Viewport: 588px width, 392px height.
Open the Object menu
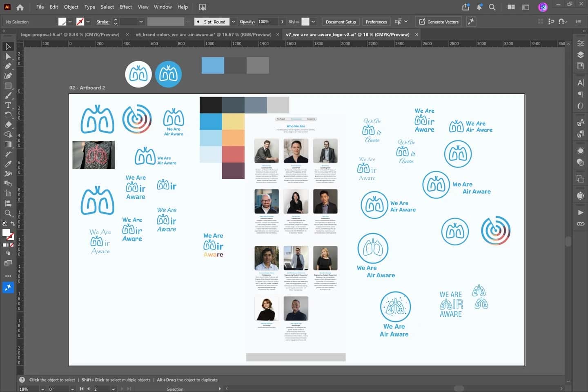click(x=71, y=7)
